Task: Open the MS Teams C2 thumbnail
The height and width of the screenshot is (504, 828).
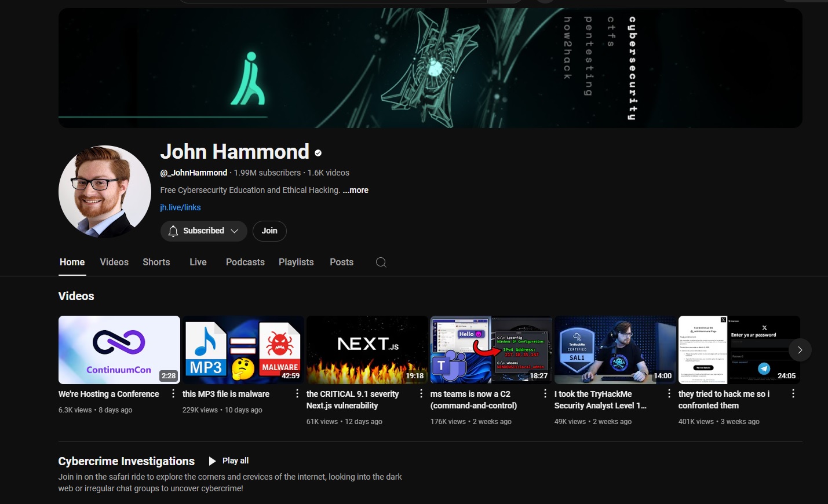Action: tap(491, 350)
